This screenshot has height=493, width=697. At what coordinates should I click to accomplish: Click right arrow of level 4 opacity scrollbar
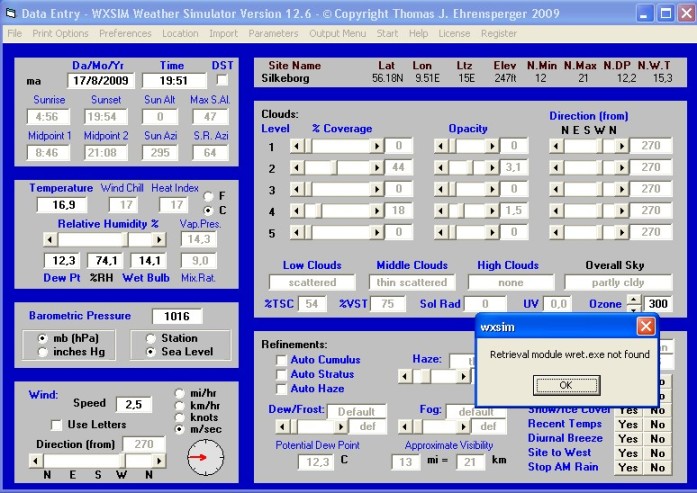click(492, 211)
